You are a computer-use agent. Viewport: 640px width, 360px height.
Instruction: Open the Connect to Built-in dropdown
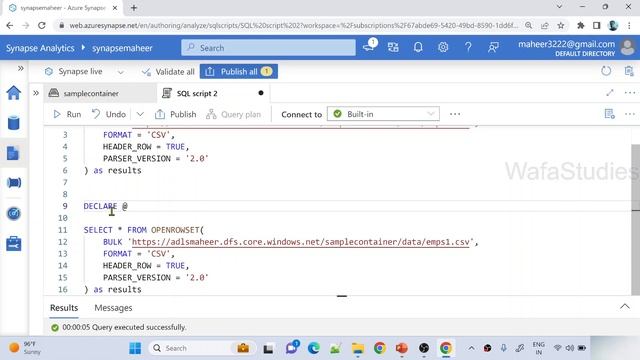(x=383, y=114)
